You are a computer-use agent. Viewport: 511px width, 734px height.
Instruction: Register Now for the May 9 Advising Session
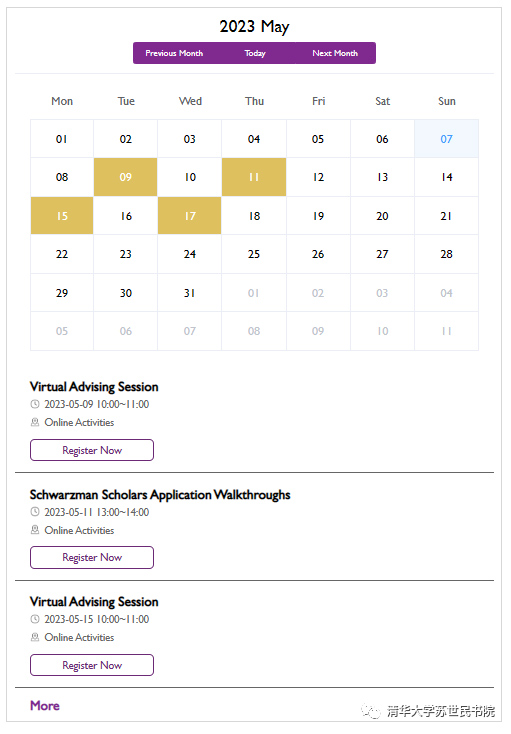[92, 450]
